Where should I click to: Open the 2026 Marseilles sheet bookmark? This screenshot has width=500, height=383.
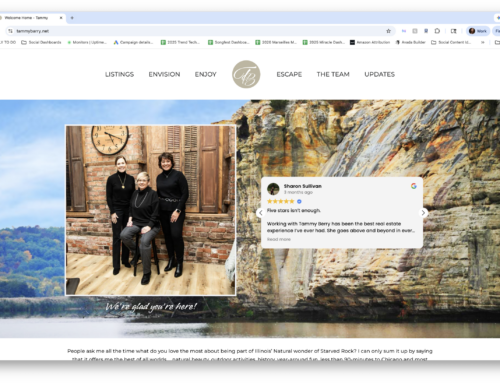[276, 42]
